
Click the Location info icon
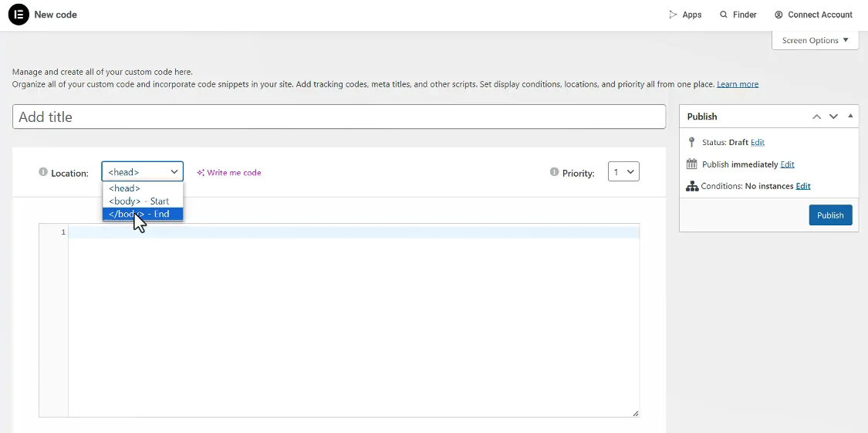43,172
